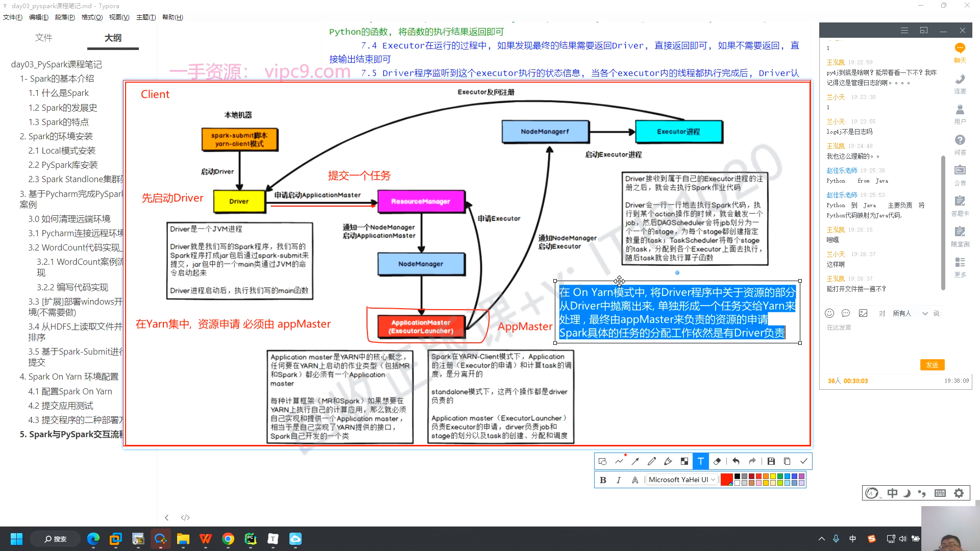Toggle source code mode icon at bottom
The image size is (980, 551).
[185, 517]
